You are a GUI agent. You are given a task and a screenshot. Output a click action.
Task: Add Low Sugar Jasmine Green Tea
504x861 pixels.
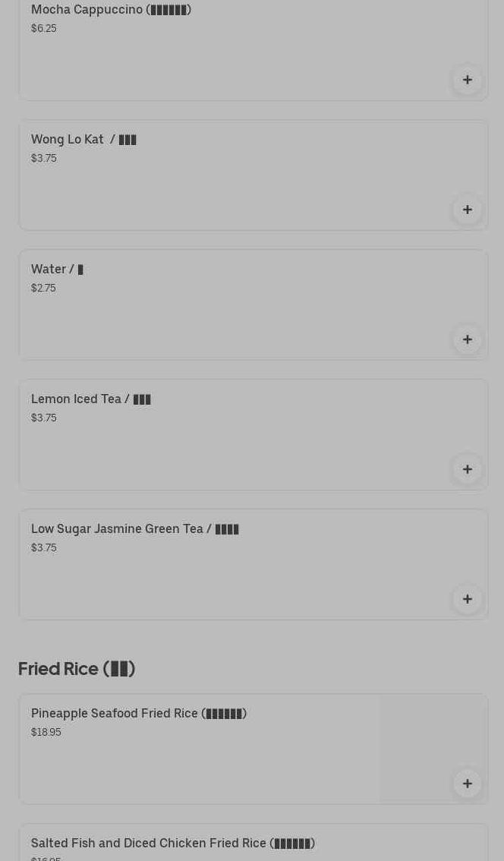click(x=468, y=599)
